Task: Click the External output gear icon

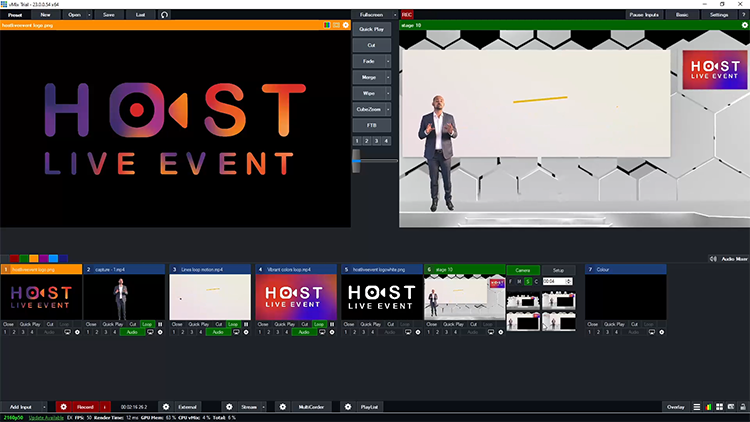Action: [x=166, y=407]
